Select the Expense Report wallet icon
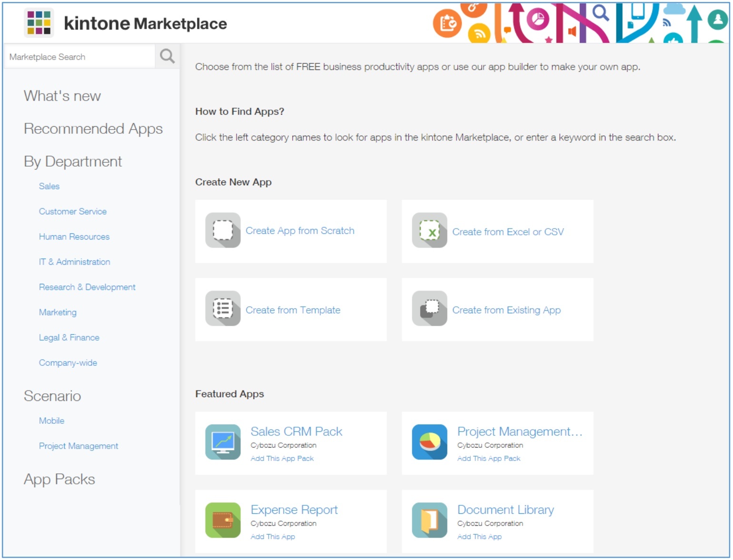 click(223, 520)
